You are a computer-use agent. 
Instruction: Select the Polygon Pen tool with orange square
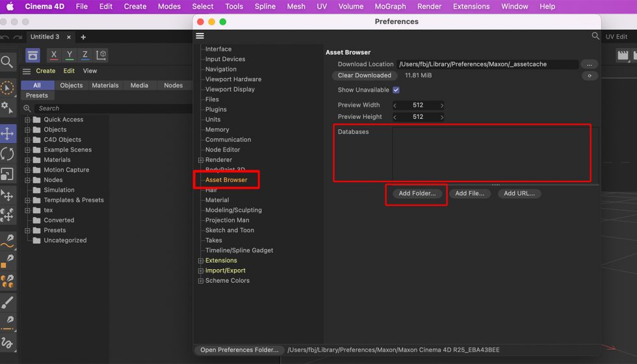pos(7,261)
